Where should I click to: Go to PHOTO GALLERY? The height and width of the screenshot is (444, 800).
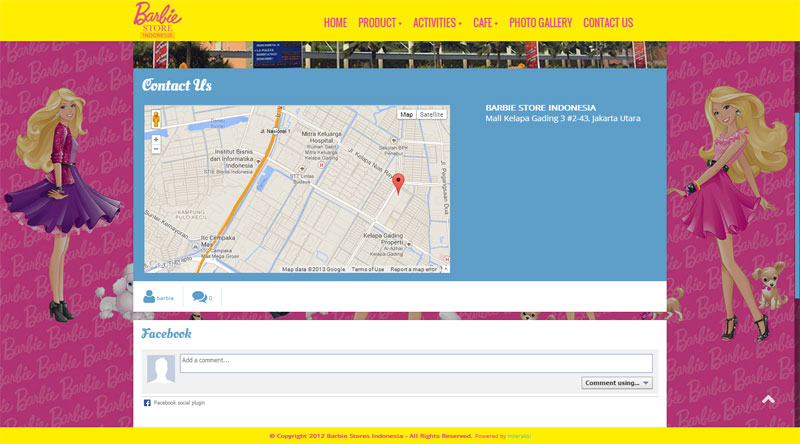540,23
